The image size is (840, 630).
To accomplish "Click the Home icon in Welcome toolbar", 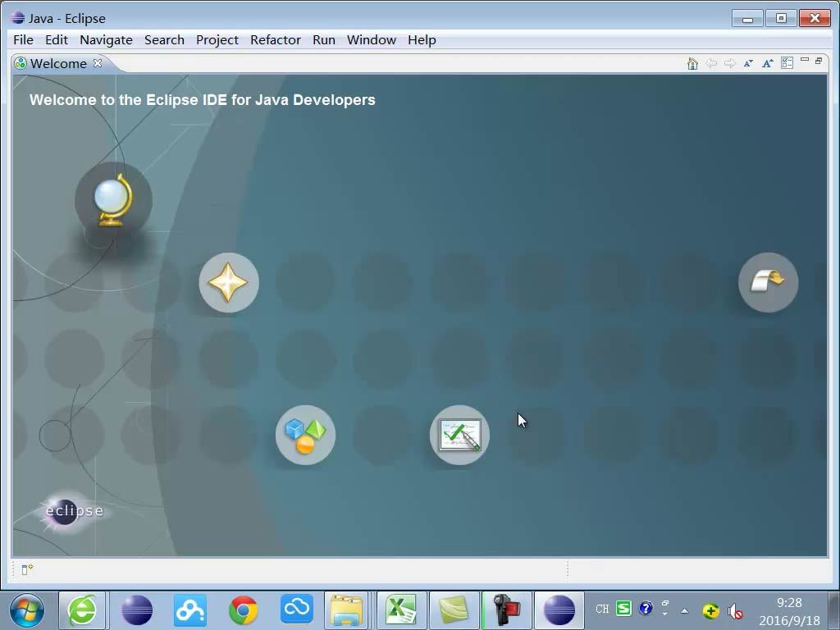I will point(692,63).
